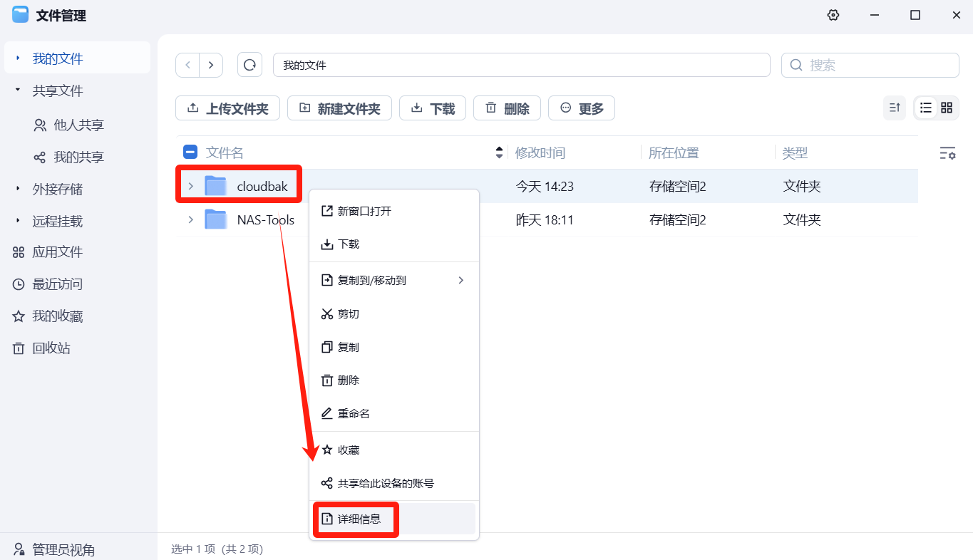
Task: Select 重命名 in the context menu
Action: [354, 413]
